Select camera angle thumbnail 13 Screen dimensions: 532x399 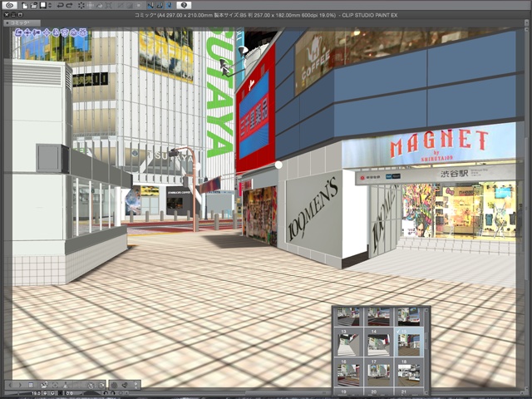348,342
